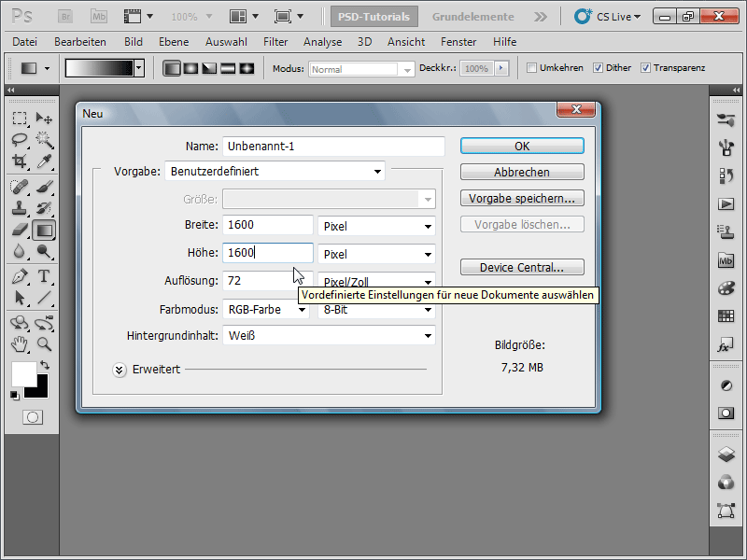The width and height of the screenshot is (747, 560).
Task: Open the Styles fx panel icon
Action: coord(726,344)
